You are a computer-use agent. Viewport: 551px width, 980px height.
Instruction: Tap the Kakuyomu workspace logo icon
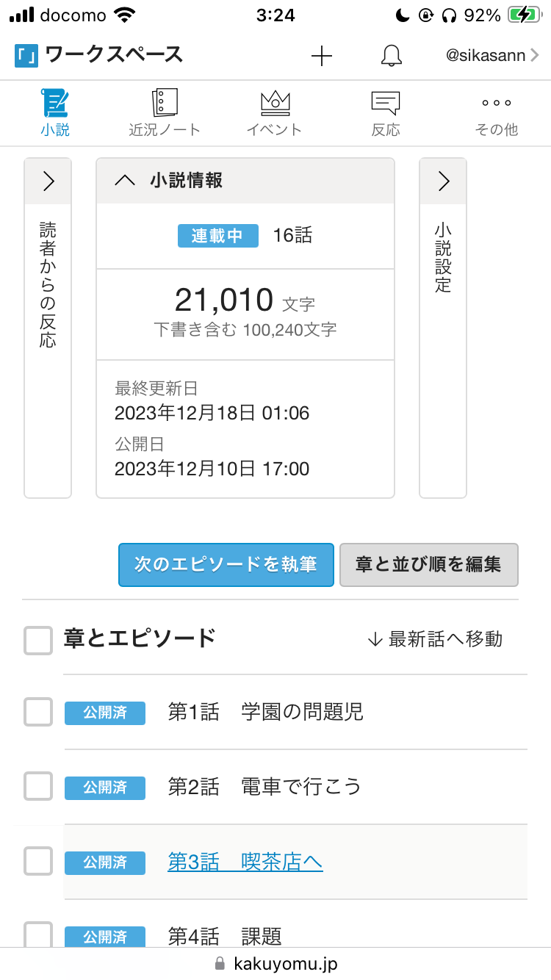pos(26,56)
